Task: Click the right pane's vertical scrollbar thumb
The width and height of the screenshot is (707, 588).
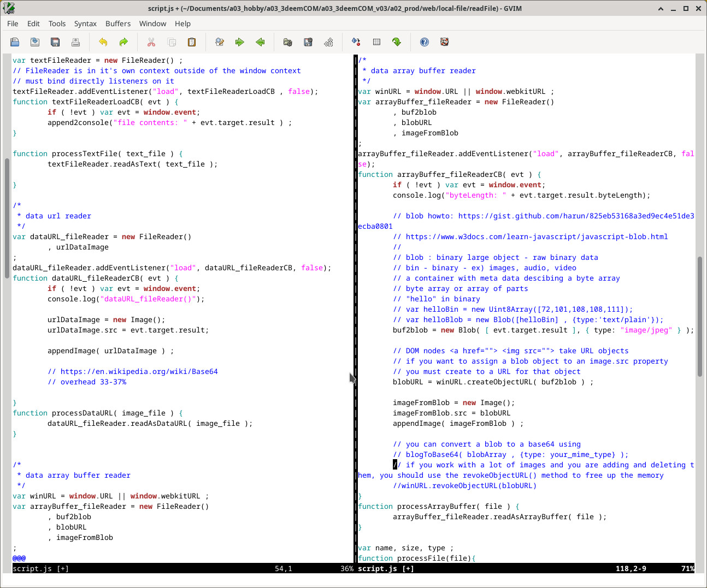Action: click(700, 317)
